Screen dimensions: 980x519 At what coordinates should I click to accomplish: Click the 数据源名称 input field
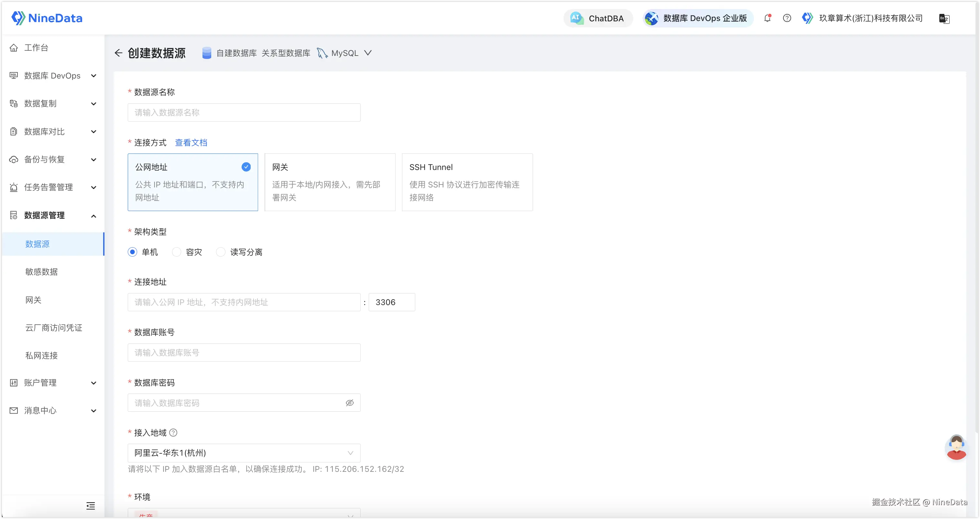pos(244,112)
